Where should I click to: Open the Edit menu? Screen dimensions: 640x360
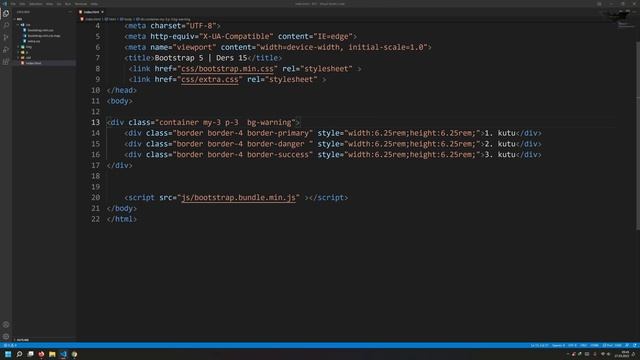[22, 4]
